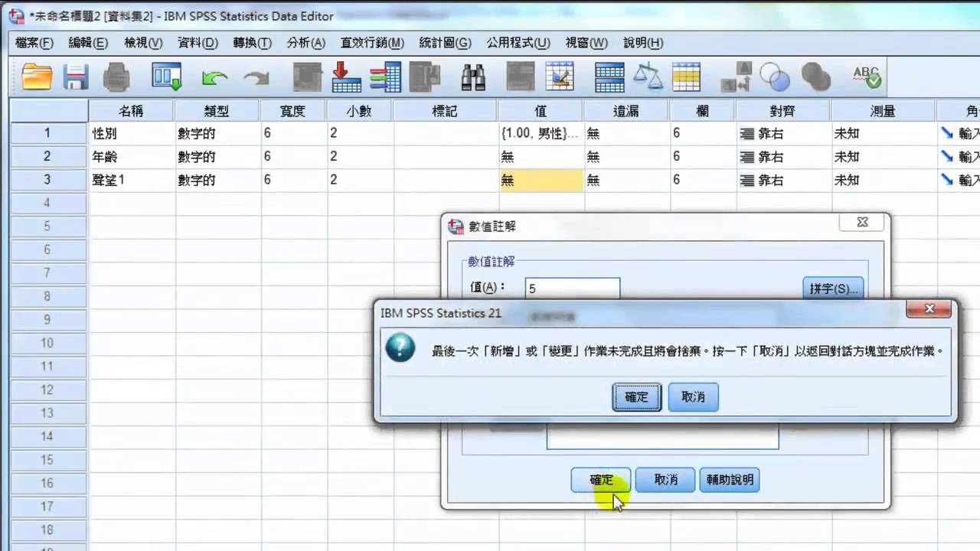The width and height of the screenshot is (980, 551).
Task: Select variable name cell 聲望1
Action: click(x=132, y=181)
